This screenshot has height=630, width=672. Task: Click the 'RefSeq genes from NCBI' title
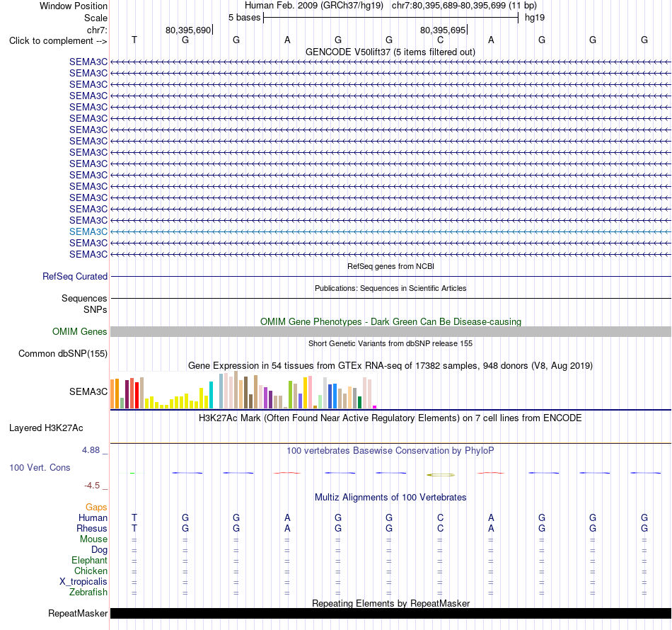(x=390, y=266)
